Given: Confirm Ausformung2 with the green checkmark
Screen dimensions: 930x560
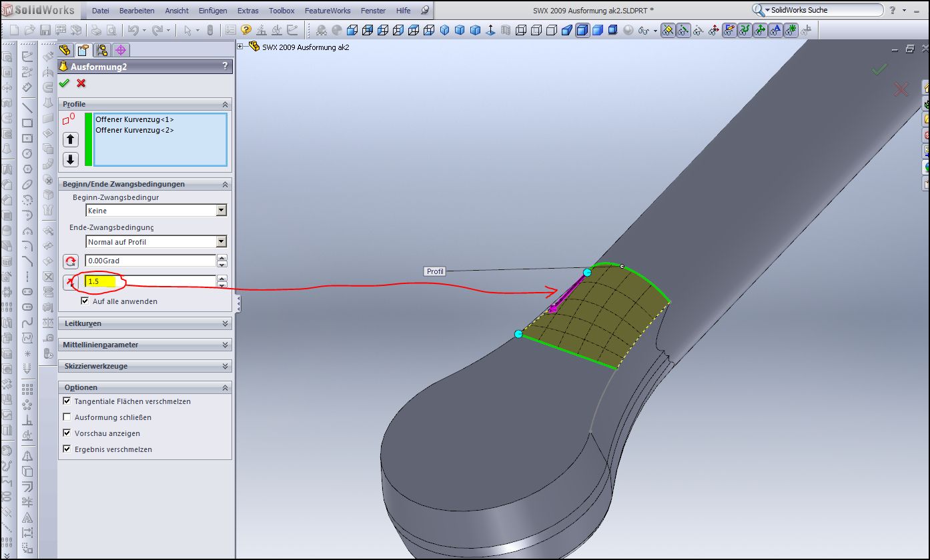Looking at the screenshot, I should pos(64,83).
